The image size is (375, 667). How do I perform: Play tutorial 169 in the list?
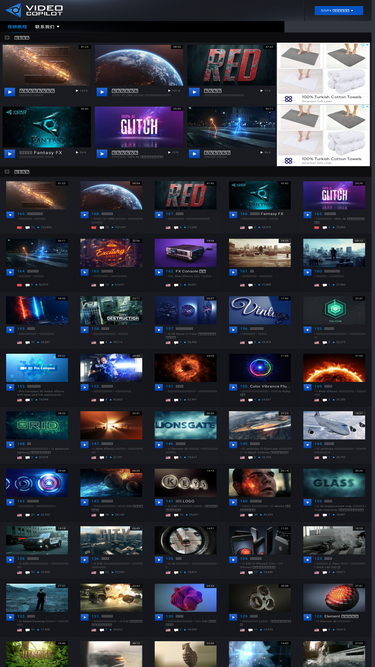(10, 215)
